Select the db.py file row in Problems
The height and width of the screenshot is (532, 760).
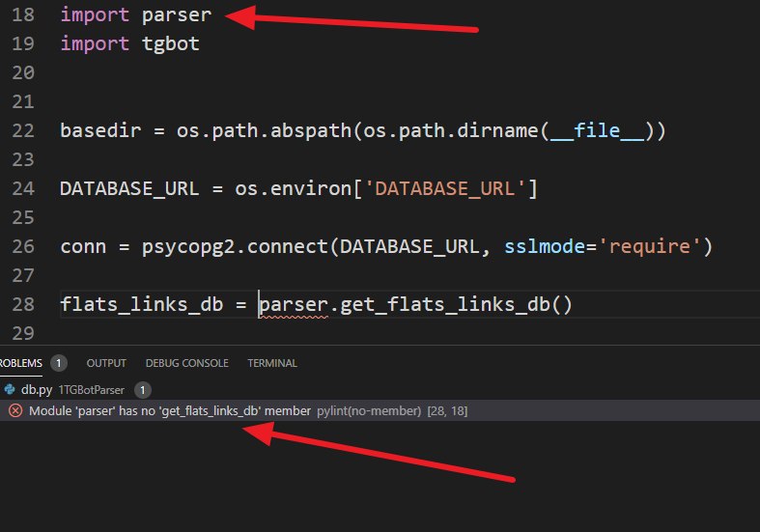380,389
